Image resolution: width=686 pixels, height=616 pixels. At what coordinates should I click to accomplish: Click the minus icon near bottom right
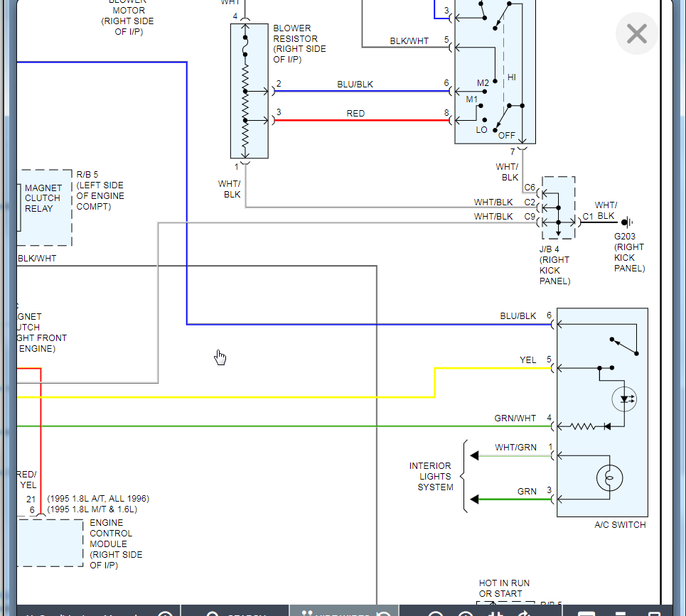pyautogui.click(x=621, y=614)
